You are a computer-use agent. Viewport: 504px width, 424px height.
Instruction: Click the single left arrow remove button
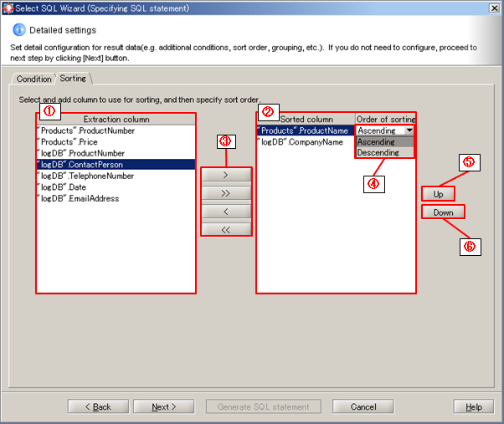click(x=226, y=212)
